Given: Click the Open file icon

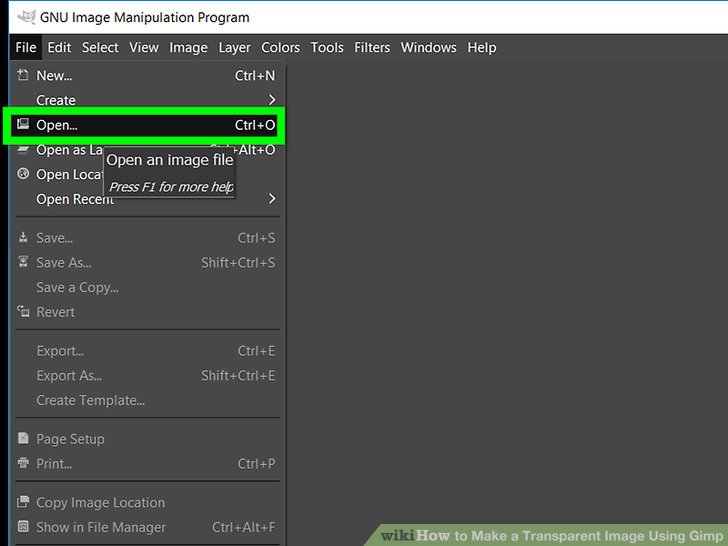Looking at the screenshot, I should coord(23,124).
